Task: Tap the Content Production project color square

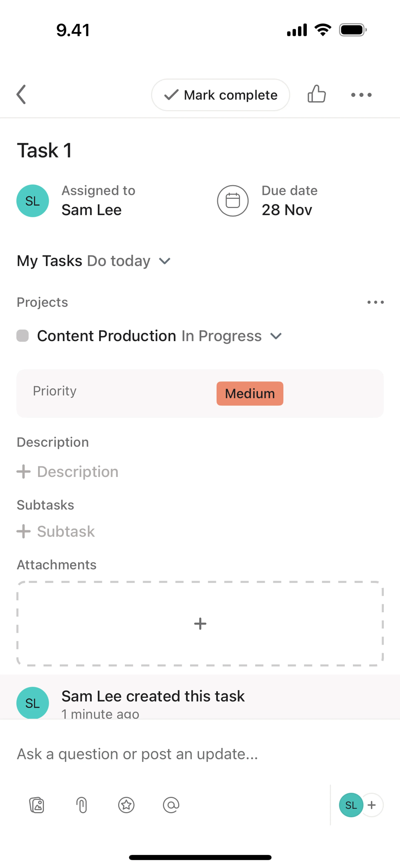Action: 22,336
